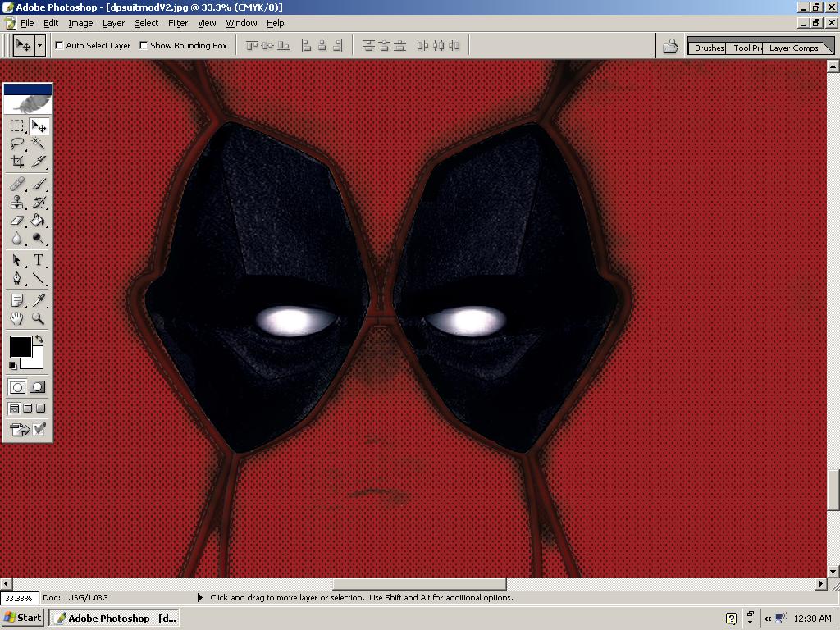Open the Filter menu
The width and height of the screenshot is (840, 630).
click(x=178, y=23)
